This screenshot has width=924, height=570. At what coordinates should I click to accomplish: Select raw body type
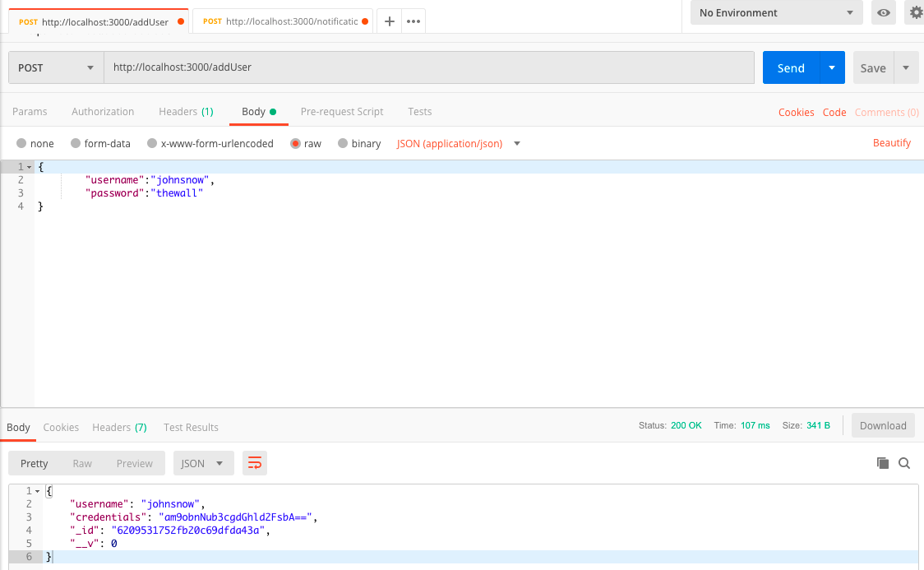click(295, 143)
